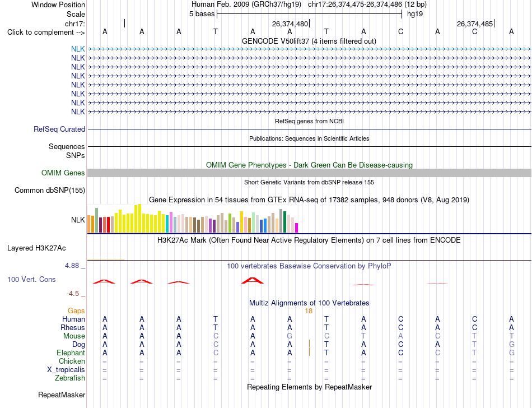
Task: Select the Zebrafish species label
Action: click(70, 378)
